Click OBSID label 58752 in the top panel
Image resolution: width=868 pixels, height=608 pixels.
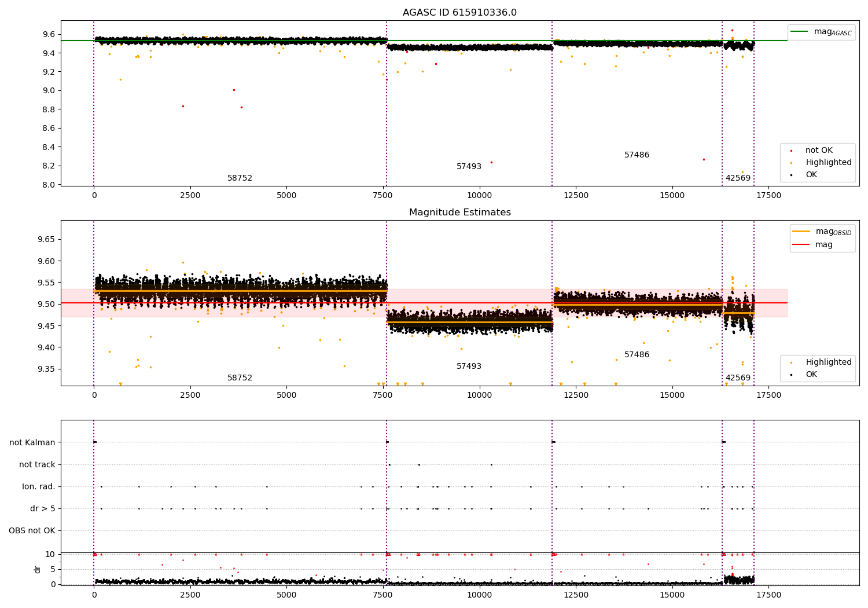point(240,178)
